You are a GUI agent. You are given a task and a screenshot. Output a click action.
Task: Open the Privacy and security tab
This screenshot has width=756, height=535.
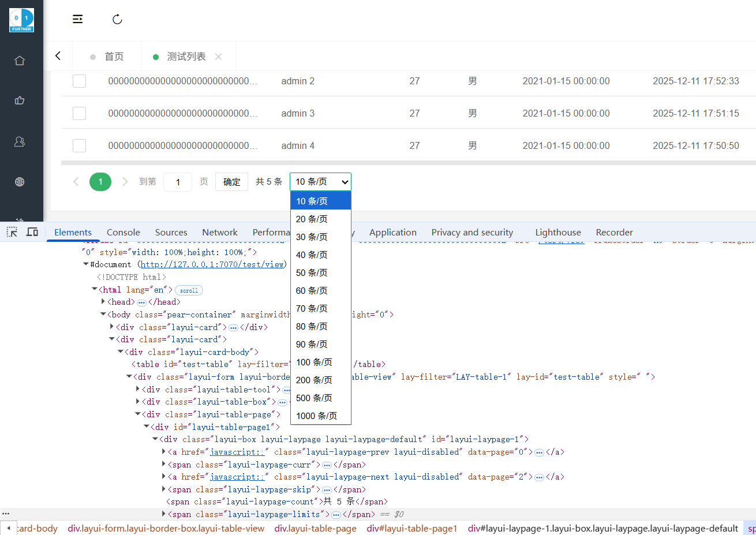(x=472, y=232)
